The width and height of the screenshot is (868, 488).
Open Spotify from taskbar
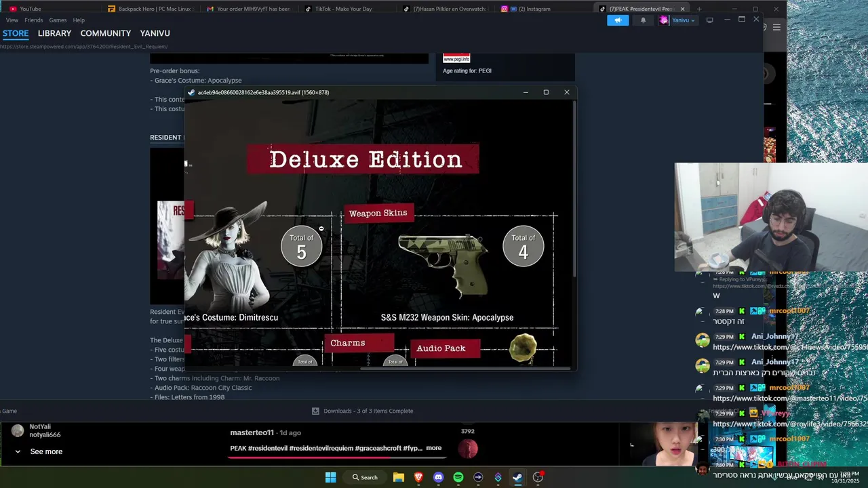[x=458, y=477]
